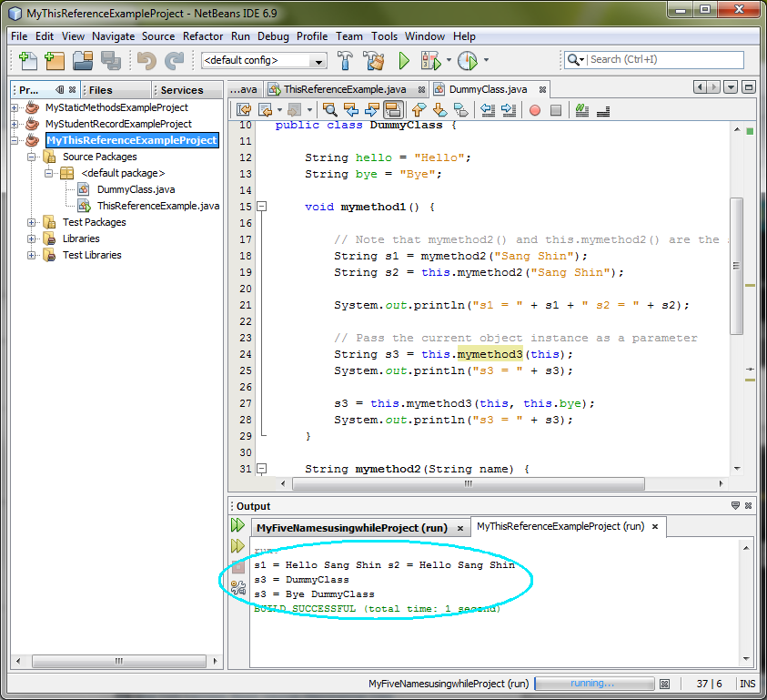Undo the last edit from the toolbar
Image resolution: width=767 pixels, height=700 pixels.
(146, 60)
